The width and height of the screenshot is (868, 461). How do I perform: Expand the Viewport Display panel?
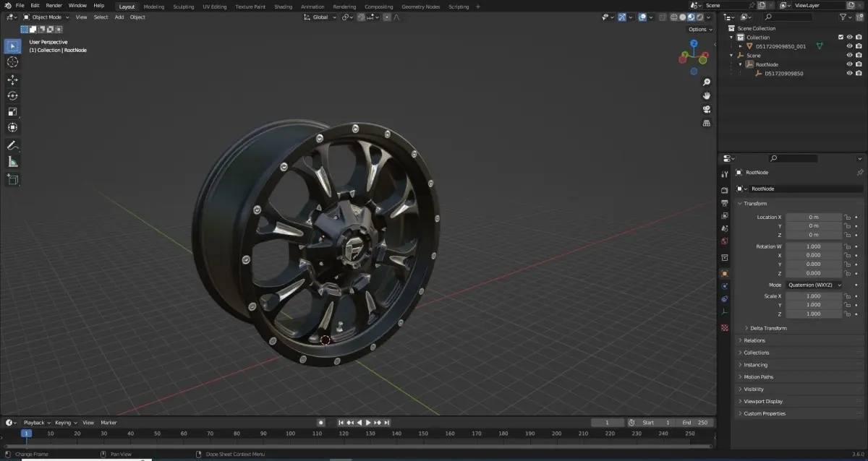pos(763,402)
